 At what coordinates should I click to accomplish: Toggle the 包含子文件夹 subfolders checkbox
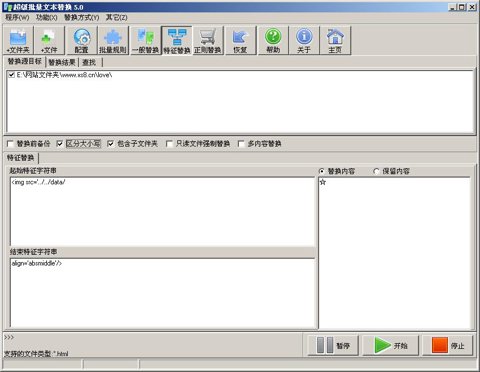coord(111,144)
